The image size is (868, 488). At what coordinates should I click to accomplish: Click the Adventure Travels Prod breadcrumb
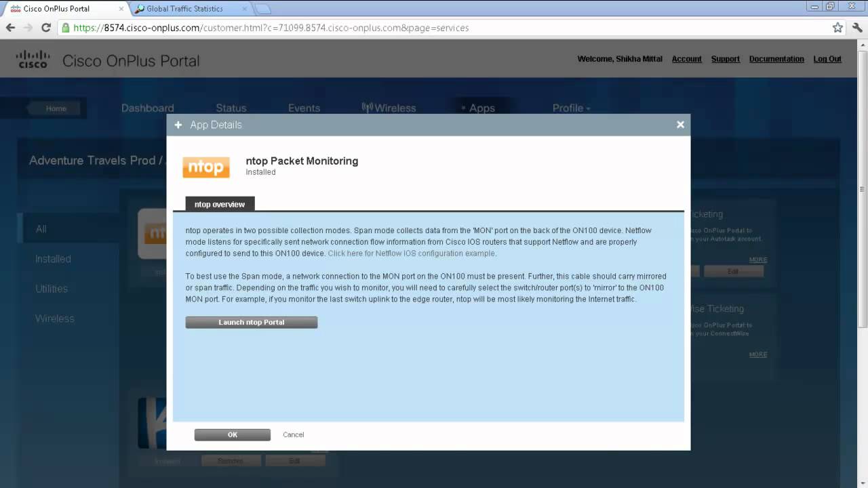coord(92,161)
